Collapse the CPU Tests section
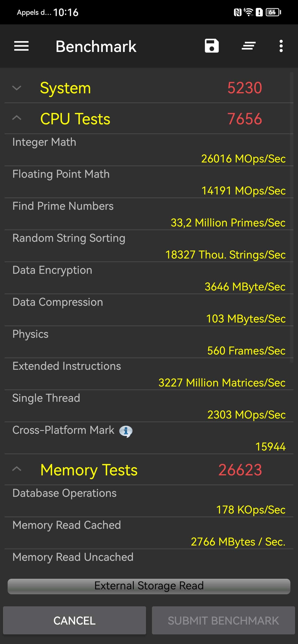The width and height of the screenshot is (298, 644). (x=17, y=118)
